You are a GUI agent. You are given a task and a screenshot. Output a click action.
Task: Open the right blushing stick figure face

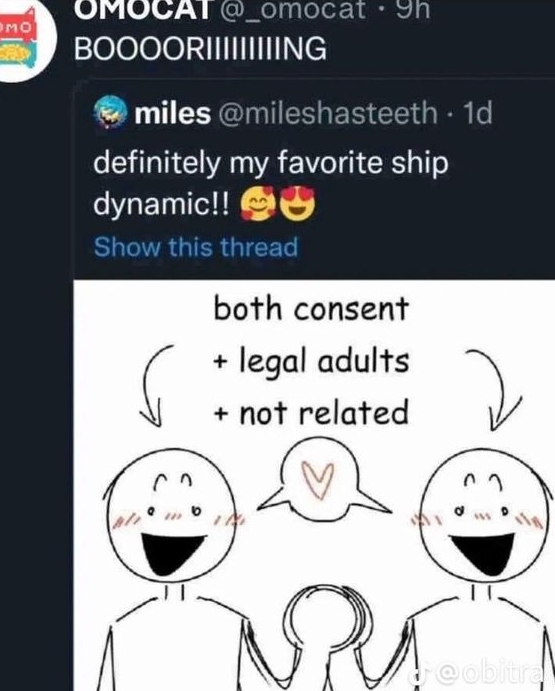coord(484,516)
